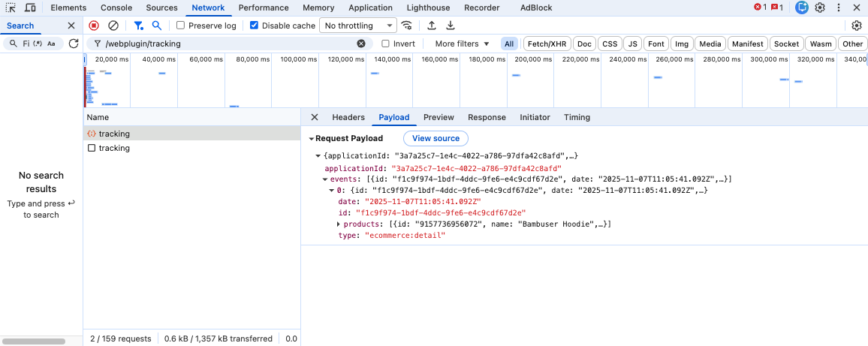Open the More filters dropdown

point(462,44)
